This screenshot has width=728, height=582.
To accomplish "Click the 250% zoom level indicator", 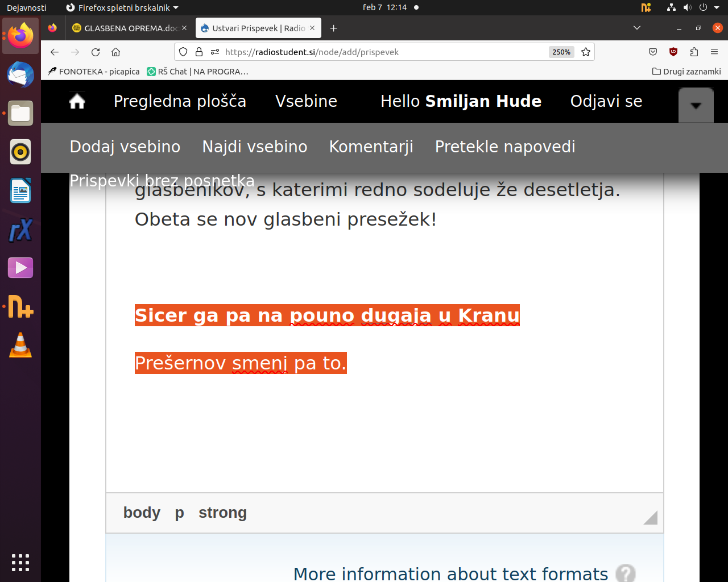I will click(561, 52).
